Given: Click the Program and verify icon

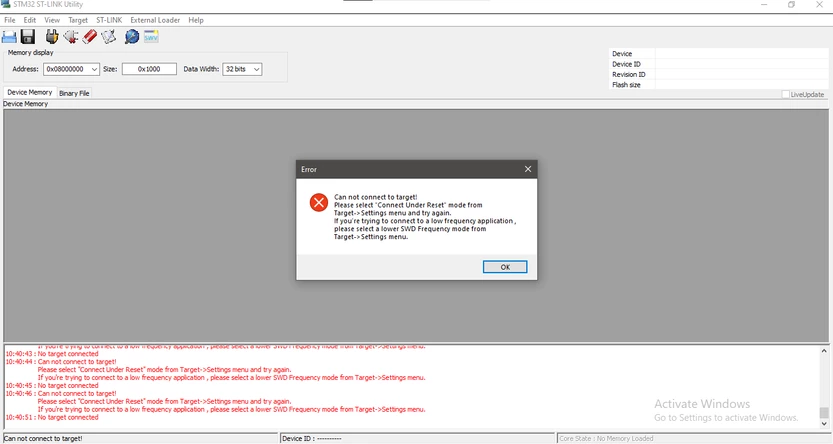Looking at the screenshot, I should pos(108,37).
